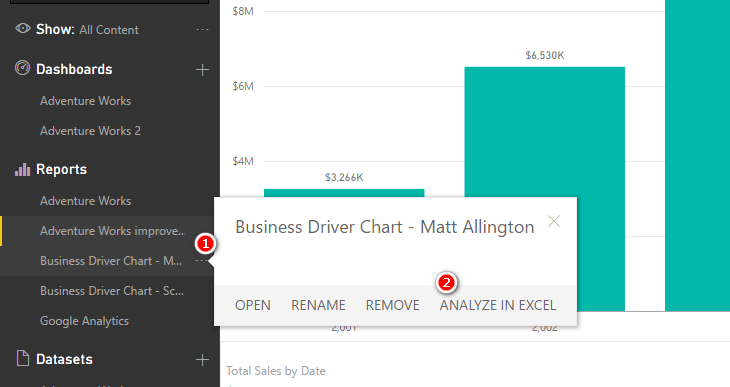730x387 pixels.
Task: Click the $4M axis label
Action: click(243, 161)
